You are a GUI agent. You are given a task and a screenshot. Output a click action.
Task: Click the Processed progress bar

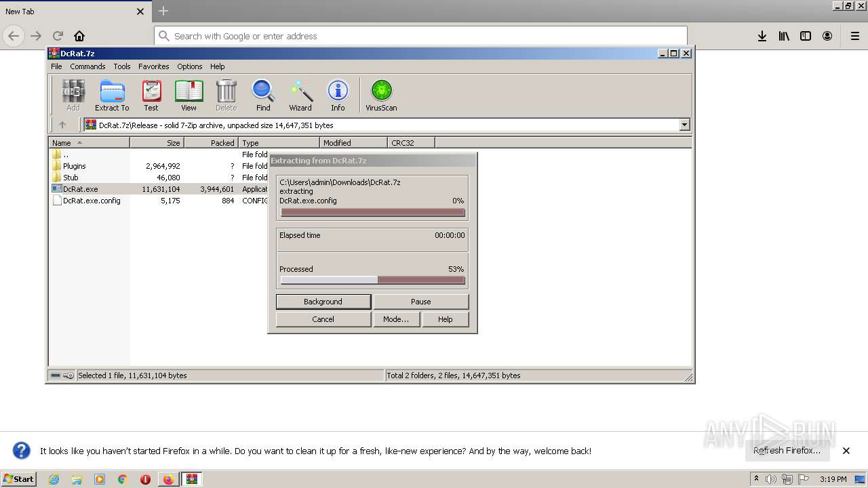pos(372,280)
